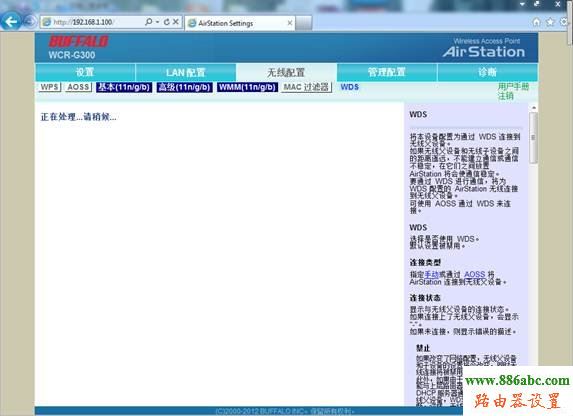Open the browser tools gear icon
This screenshot has width=573, height=416.
pyautogui.click(x=563, y=22)
